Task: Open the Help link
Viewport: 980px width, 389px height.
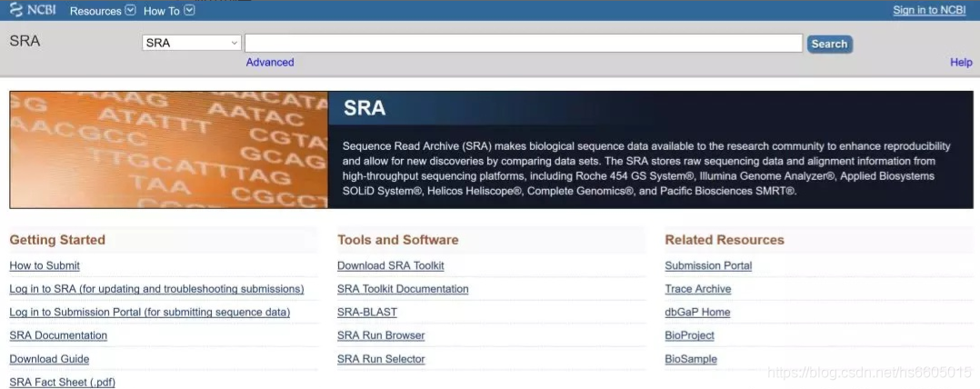Action: point(961,62)
